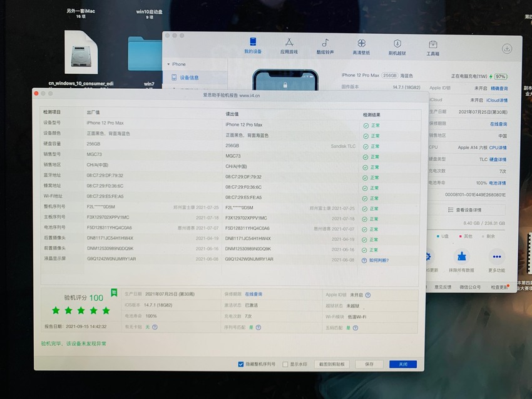Click the iPhone lock screen preview
The width and height of the screenshot is (532, 399).
(x=285, y=81)
